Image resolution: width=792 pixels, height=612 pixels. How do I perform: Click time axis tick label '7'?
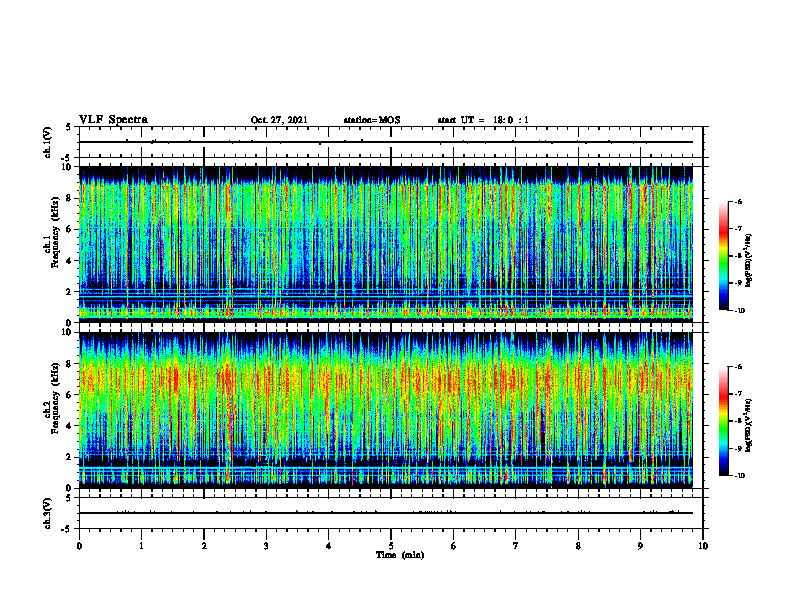(x=516, y=546)
